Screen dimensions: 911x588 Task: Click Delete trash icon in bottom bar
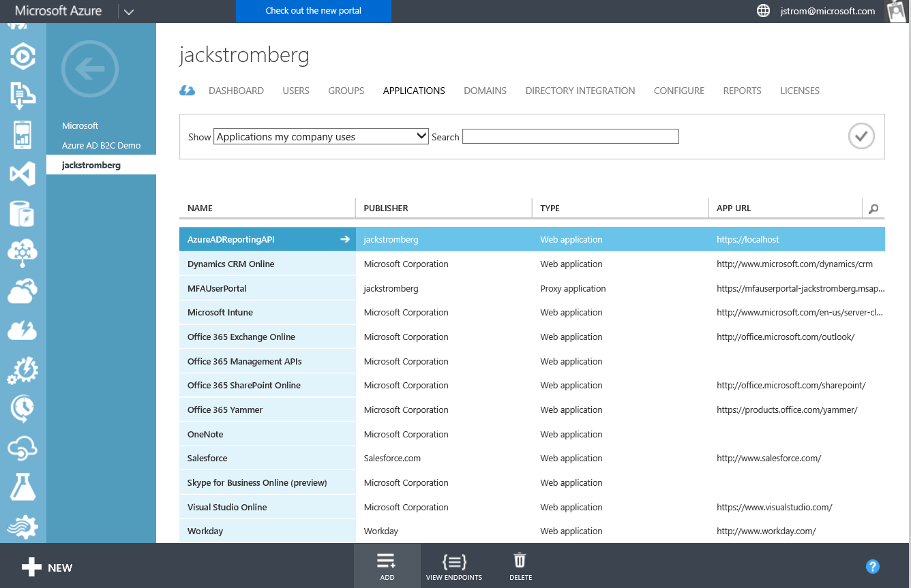pyautogui.click(x=520, y=566)
